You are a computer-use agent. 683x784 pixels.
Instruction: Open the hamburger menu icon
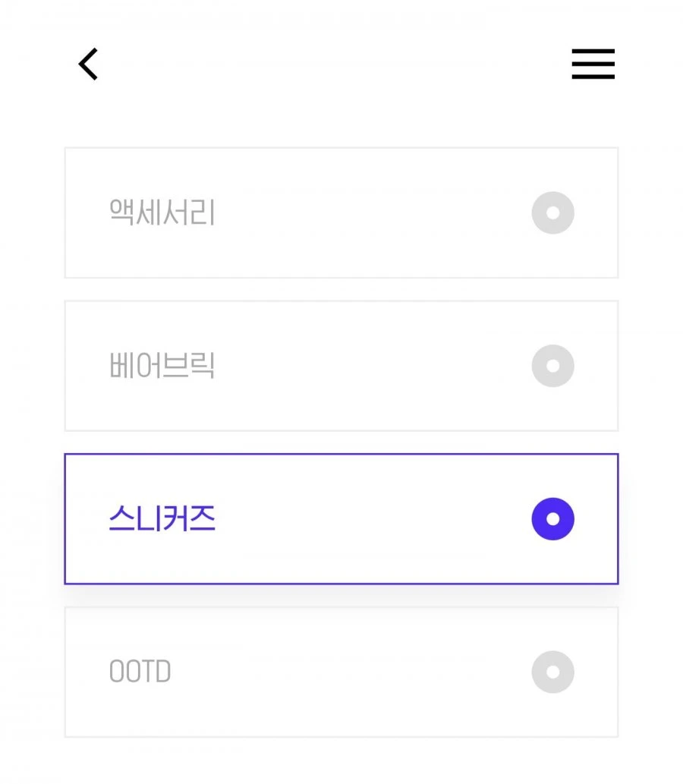(x=593, y=64)
